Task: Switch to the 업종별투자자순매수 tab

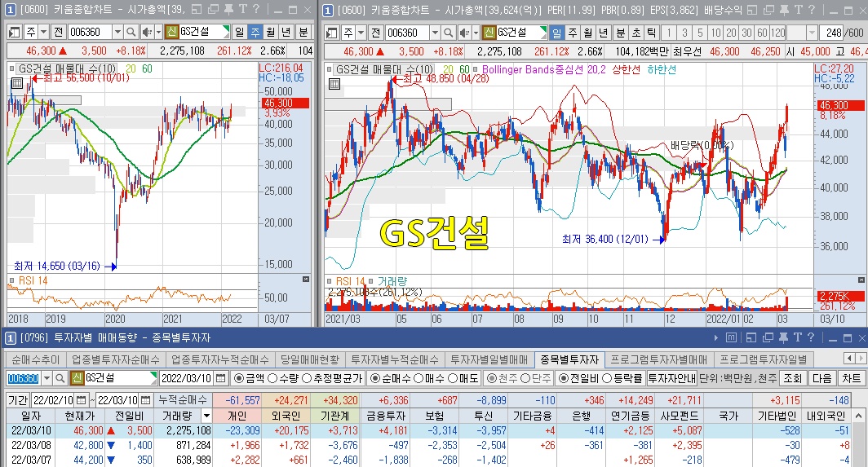Action: click(116, 359)
